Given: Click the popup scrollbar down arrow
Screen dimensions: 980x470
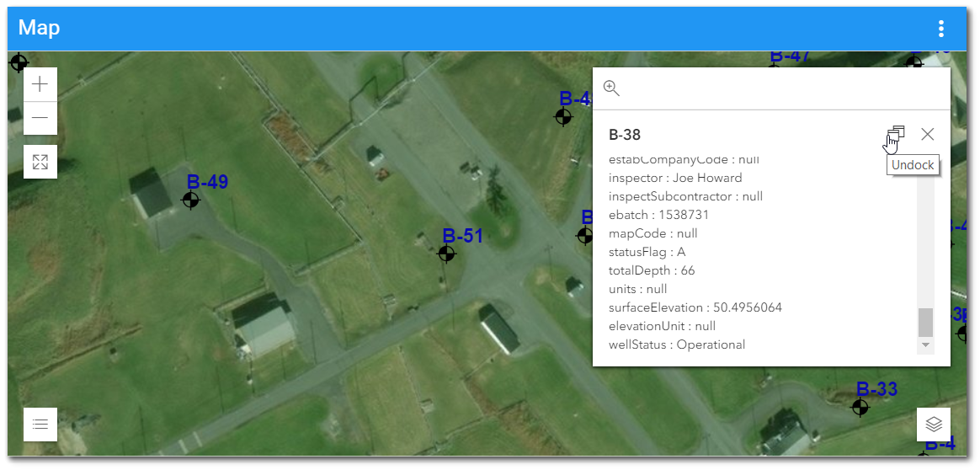Looking at the screenshot, I should pos(925,345).
